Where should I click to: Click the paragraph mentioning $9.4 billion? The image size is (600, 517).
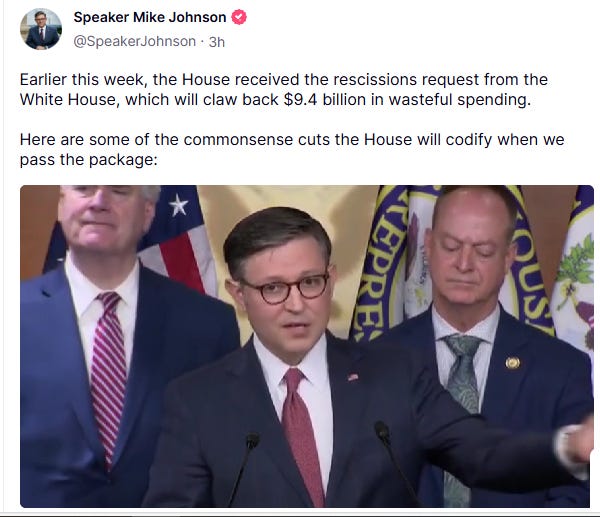(x=284, y=90)
